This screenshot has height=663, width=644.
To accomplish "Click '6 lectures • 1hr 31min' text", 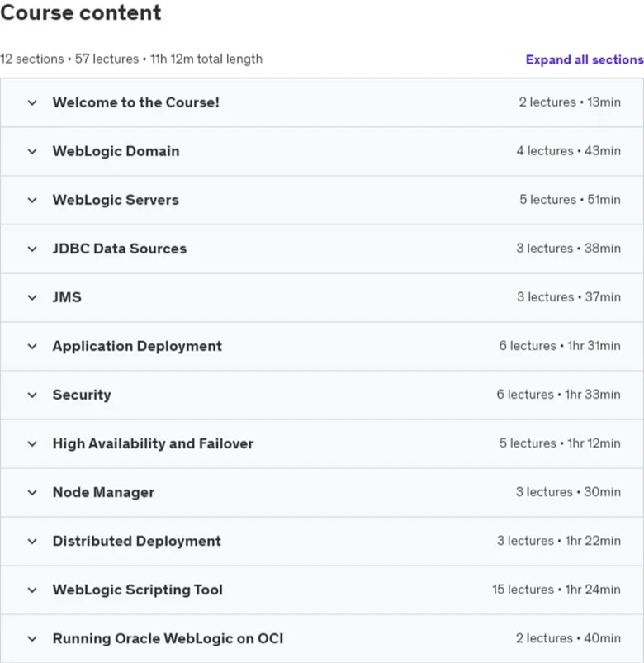I will pyautogui.click(x=560, y=346).
